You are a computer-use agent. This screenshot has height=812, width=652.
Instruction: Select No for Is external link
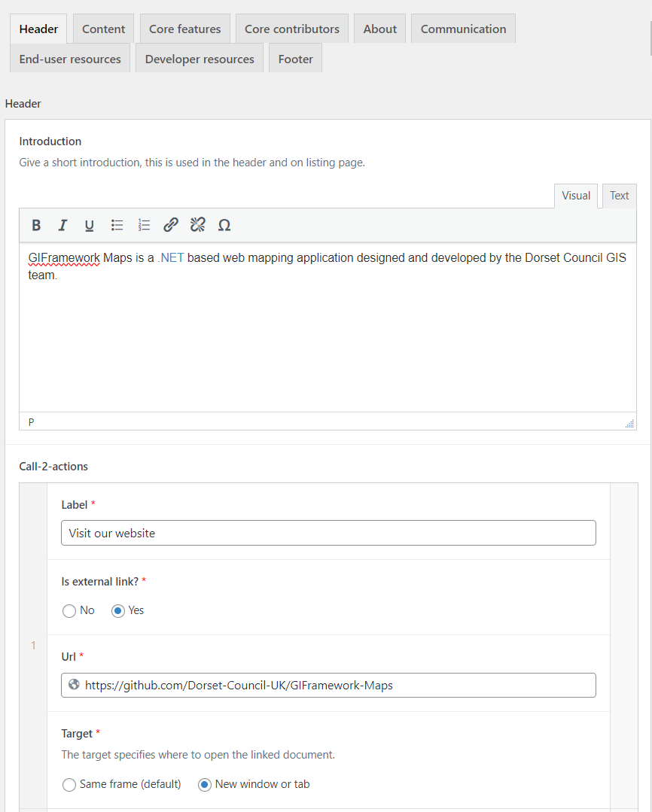(x=70, y=610)
